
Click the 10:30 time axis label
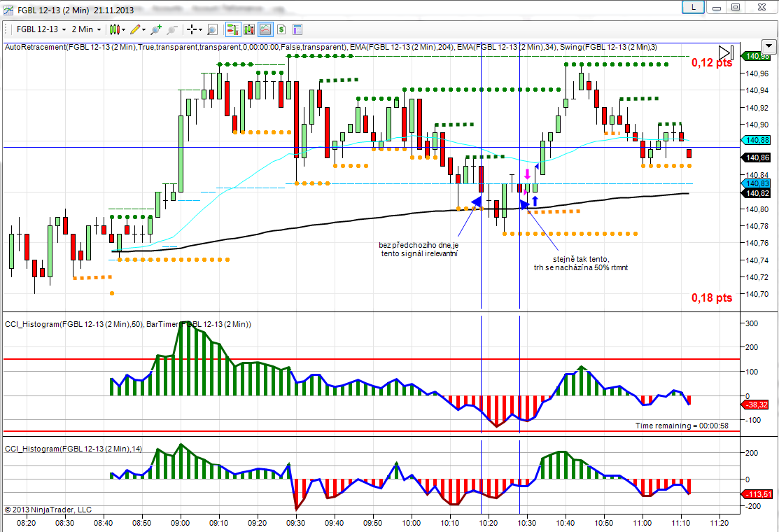[x=527, y=523]
